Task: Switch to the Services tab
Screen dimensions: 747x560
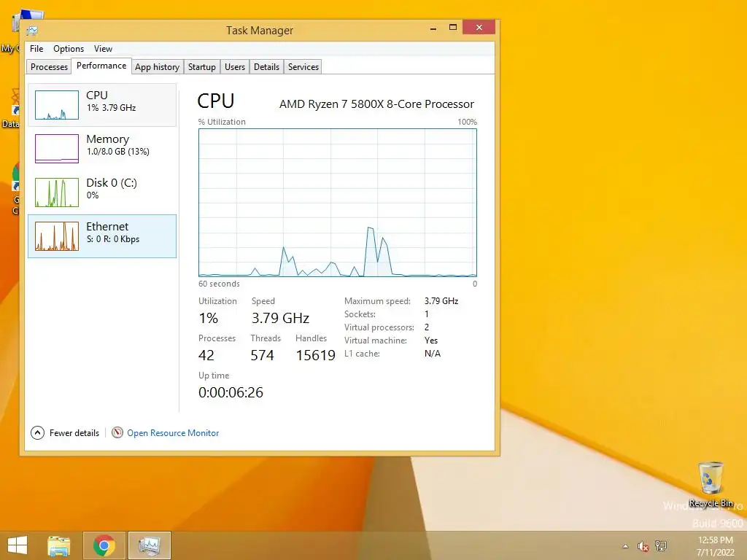Action: [x=303, y=66]
